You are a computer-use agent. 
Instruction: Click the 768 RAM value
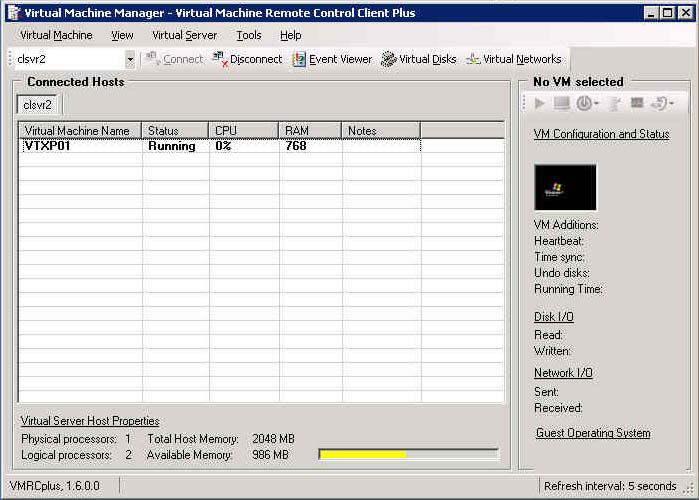click(x=296, y=146)
